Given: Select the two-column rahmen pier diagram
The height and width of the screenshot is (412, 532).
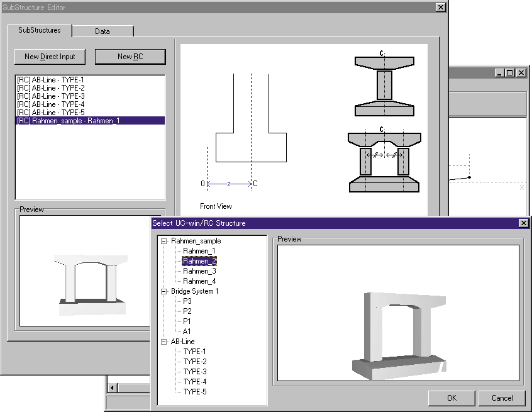Looking at the screenshot, I should point(384,162).
